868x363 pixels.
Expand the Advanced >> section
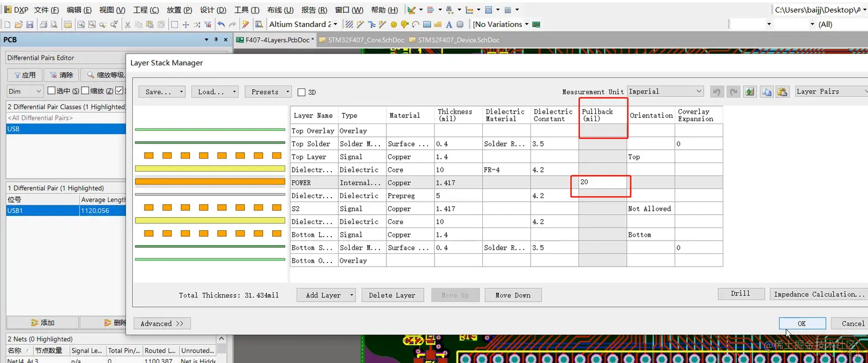tap(162, 323)
